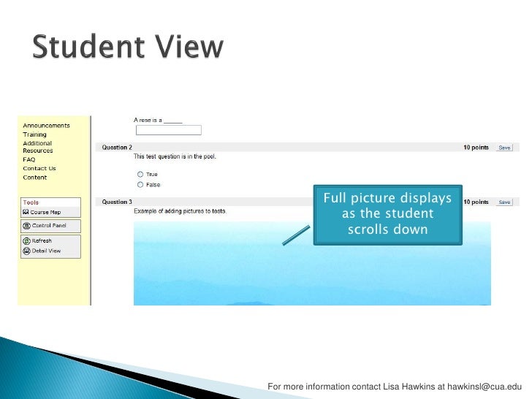
Task: Open the Training menu item
Action: coord(34,134)
